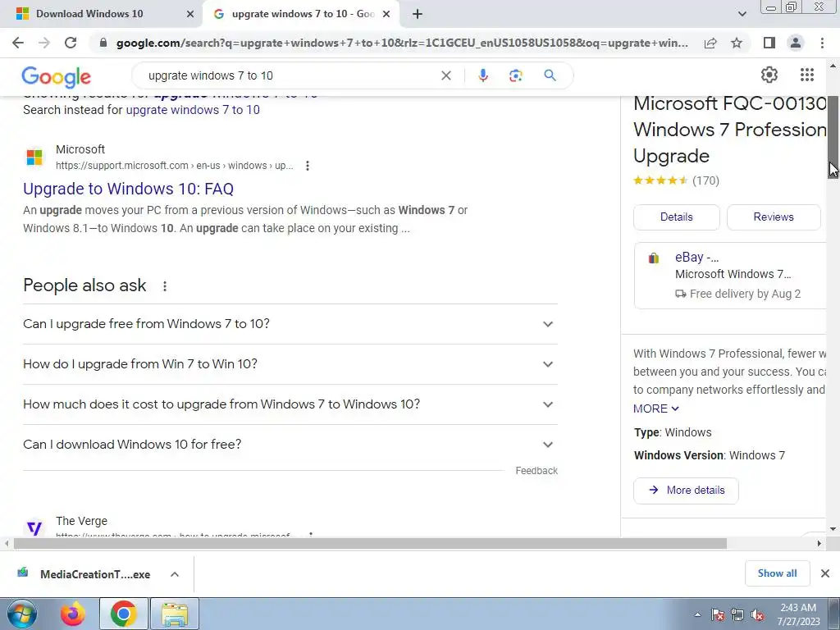The height and width of the screenshot is (630, 840).
Task: Close the upgrate windows 7 tab
Action: [386, 14]
